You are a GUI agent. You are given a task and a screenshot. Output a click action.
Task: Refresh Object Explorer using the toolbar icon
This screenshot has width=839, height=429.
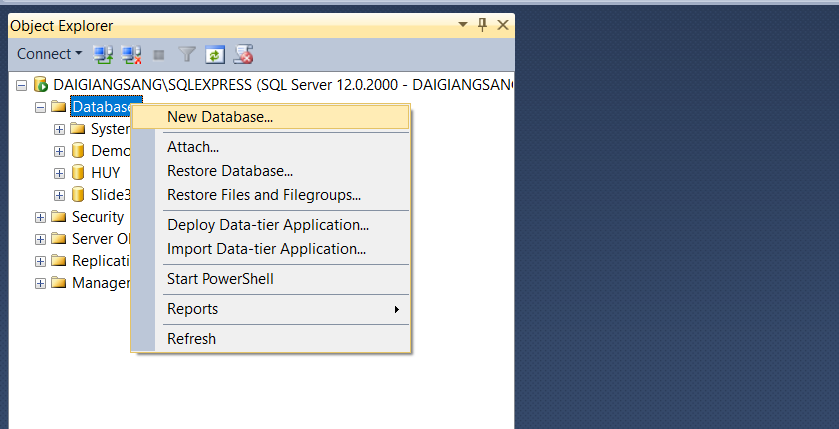pos(214,54)
